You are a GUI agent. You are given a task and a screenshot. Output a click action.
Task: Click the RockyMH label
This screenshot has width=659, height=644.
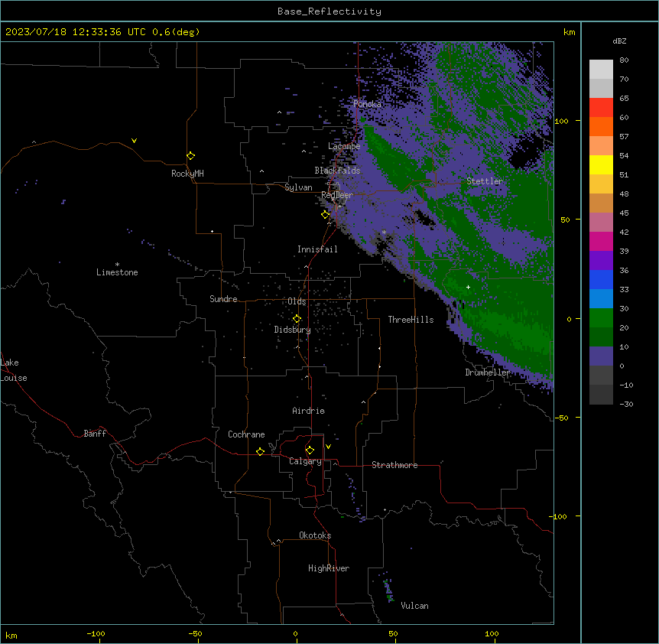pyautogui.click(x=187, y=174)
